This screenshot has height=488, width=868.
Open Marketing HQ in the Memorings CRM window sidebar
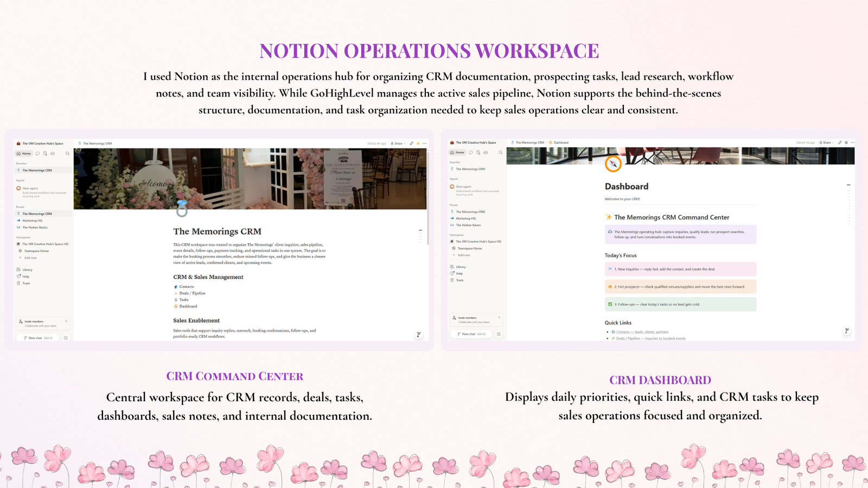point(30,221)
